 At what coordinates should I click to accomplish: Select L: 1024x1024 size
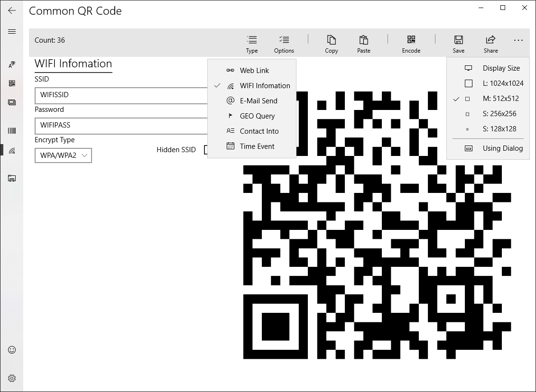coord(488,83)
